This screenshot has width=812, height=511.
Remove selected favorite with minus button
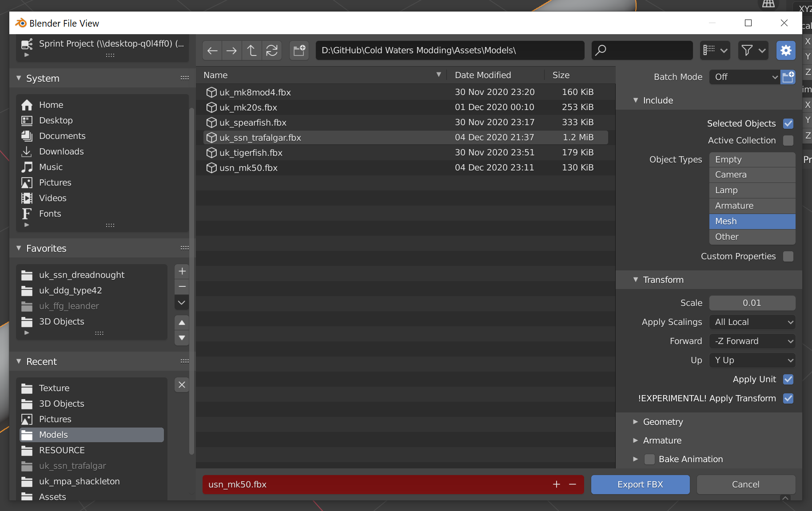(182, 287)
